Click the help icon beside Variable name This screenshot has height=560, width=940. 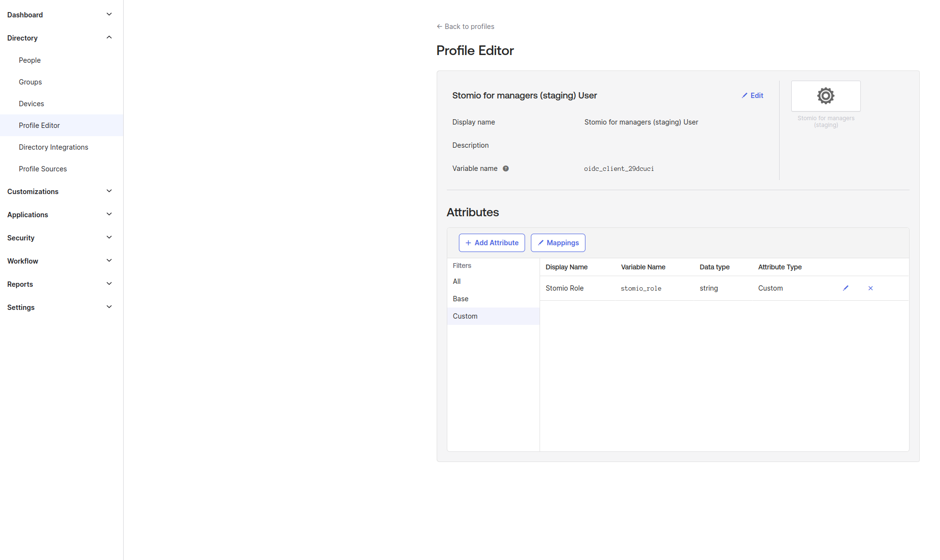click(505, 168)
